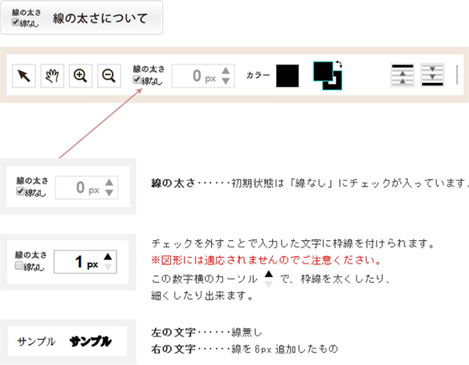Click text 左の文字‥線無し
The image size is (469, 365).
pos(207,332)
